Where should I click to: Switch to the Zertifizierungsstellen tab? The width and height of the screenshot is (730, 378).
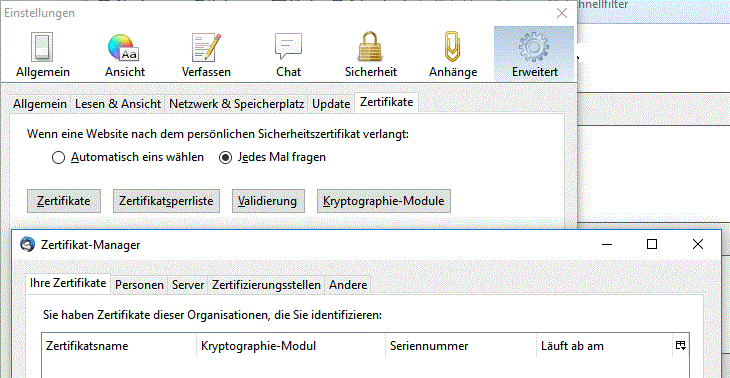(266, 284)
